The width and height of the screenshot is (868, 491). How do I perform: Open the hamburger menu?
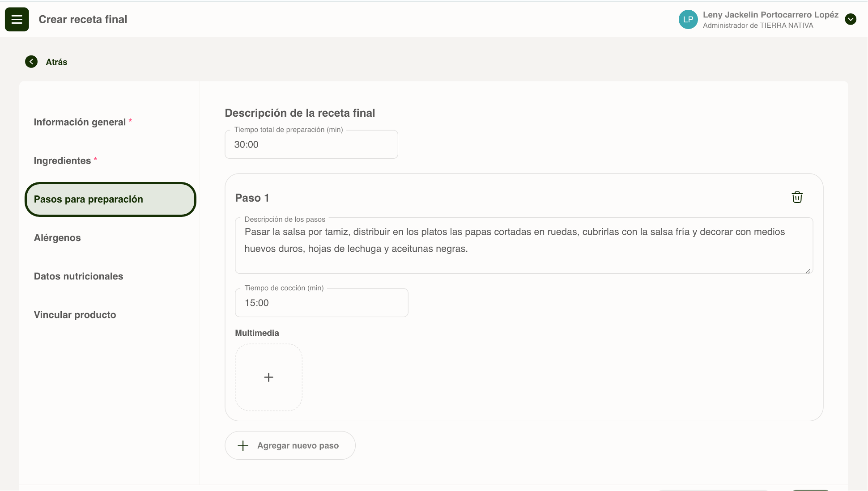[x=17, y=19]
